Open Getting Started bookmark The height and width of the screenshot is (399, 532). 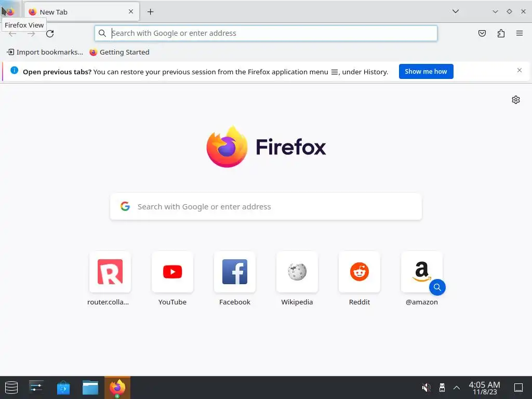click(119, 52)
